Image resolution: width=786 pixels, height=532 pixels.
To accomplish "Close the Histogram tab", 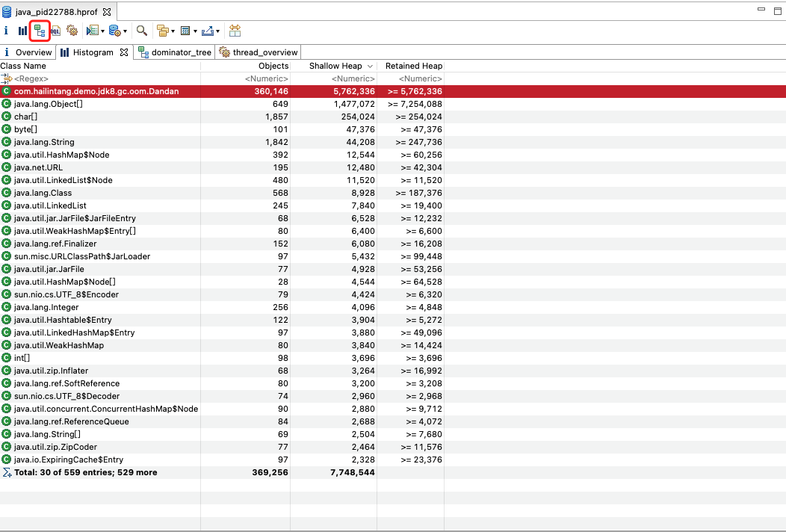I will [x=124, y=52].
